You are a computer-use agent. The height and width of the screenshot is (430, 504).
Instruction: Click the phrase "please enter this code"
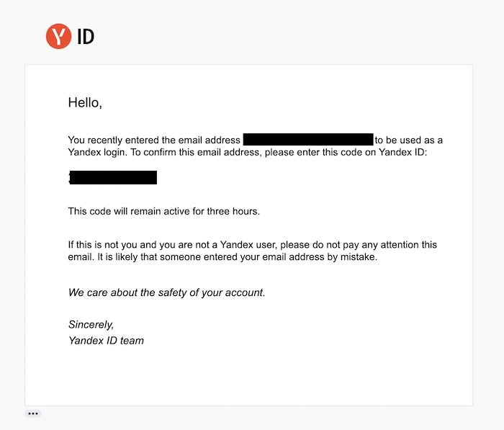[x=279, y=152]
